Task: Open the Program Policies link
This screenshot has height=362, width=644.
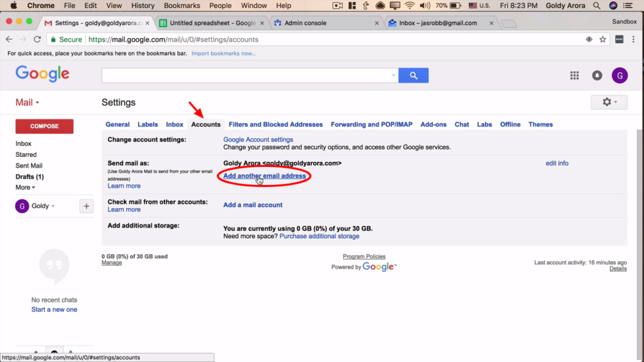Action: (364, 256)
